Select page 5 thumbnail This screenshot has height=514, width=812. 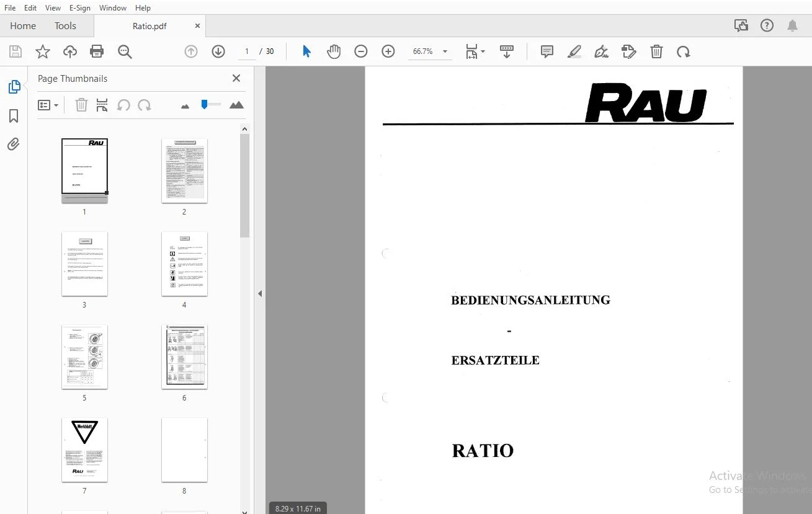(84, 357)
